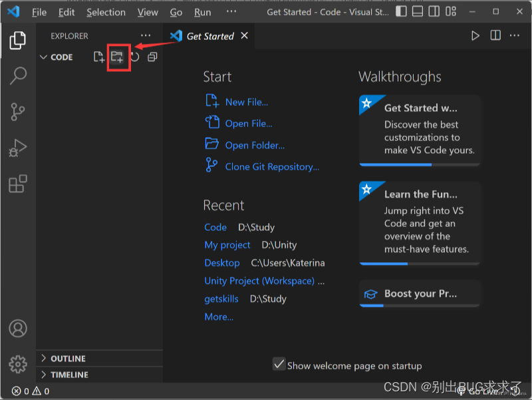Viewport: 532px width, 400px height.
Task: Toggle secondary side bar layout icon
Action: click(434, 11)
